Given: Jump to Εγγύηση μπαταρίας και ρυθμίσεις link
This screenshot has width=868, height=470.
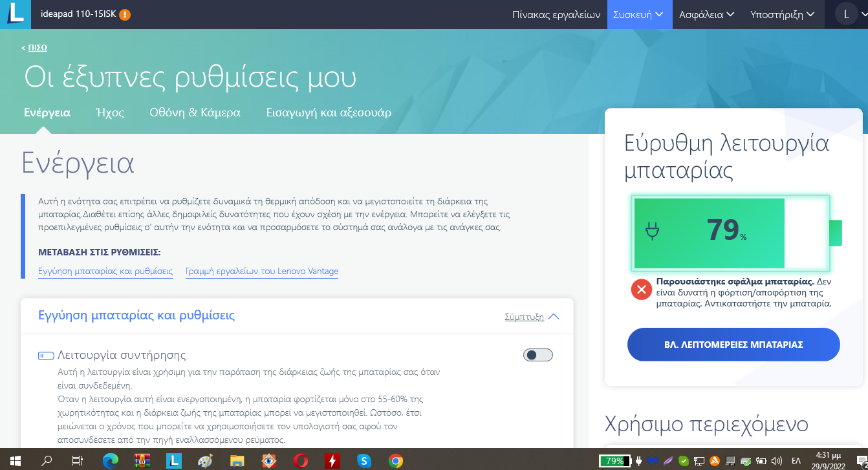Looking at the screenshot, I should pos(105,272).
